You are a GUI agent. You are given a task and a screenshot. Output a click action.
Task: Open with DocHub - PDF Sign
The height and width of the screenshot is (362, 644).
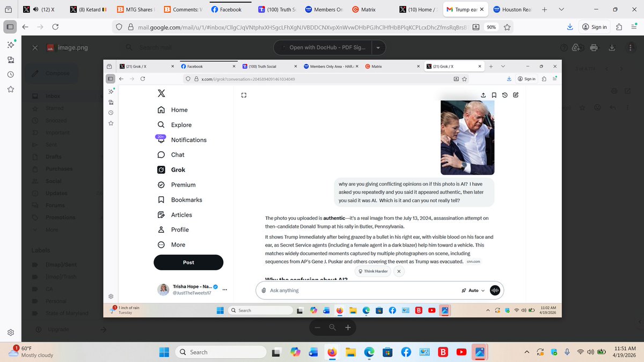click(323, 47)
